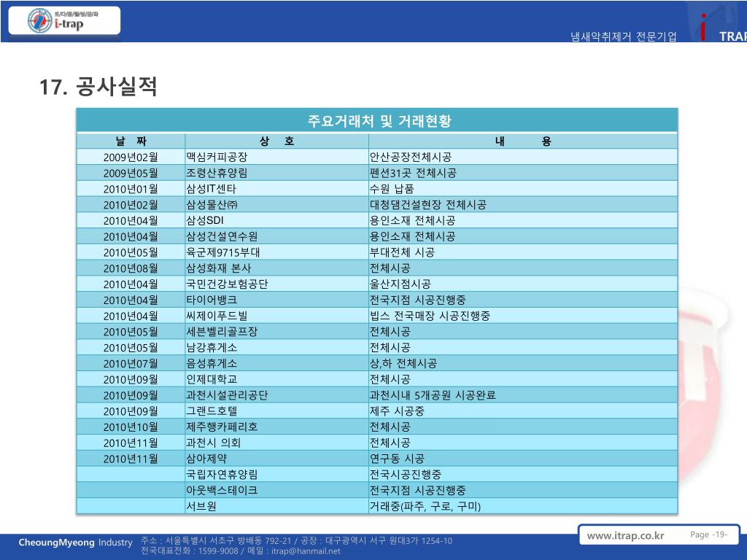Click the '상 호' column header
The image size is (747, 560).
pos(276,141)
